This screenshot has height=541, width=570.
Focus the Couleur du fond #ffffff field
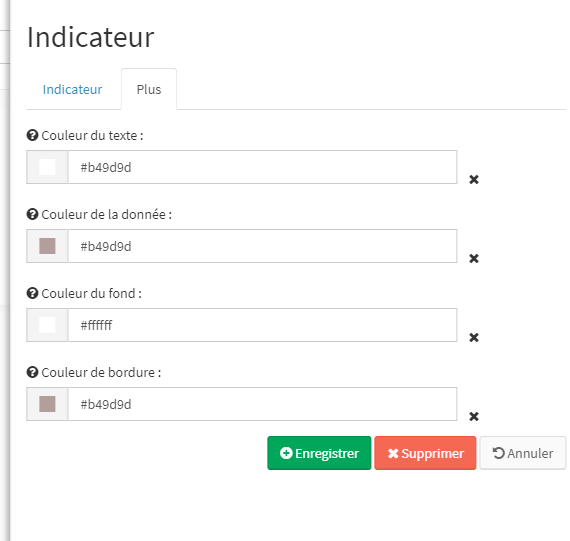pos(262,325)
